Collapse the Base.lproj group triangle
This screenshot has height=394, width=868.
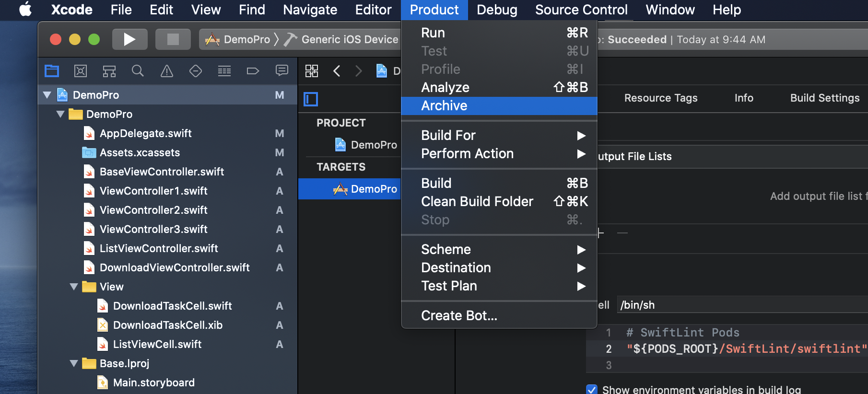tap(74, 363)
